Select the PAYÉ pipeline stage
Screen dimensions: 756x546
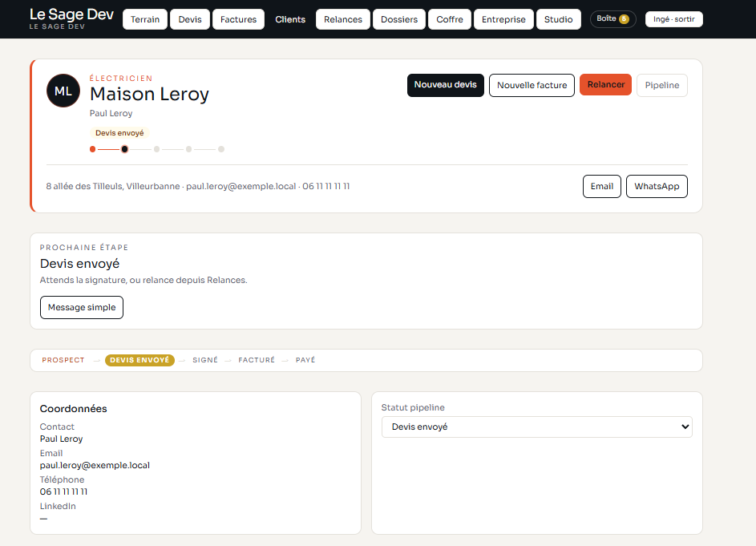(x=305, y=360)
